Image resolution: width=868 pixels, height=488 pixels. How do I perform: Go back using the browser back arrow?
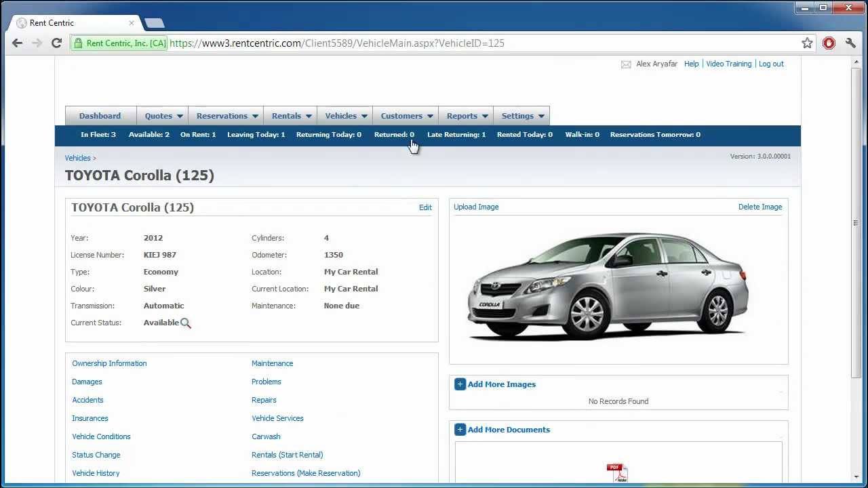(x=18, y=43)
